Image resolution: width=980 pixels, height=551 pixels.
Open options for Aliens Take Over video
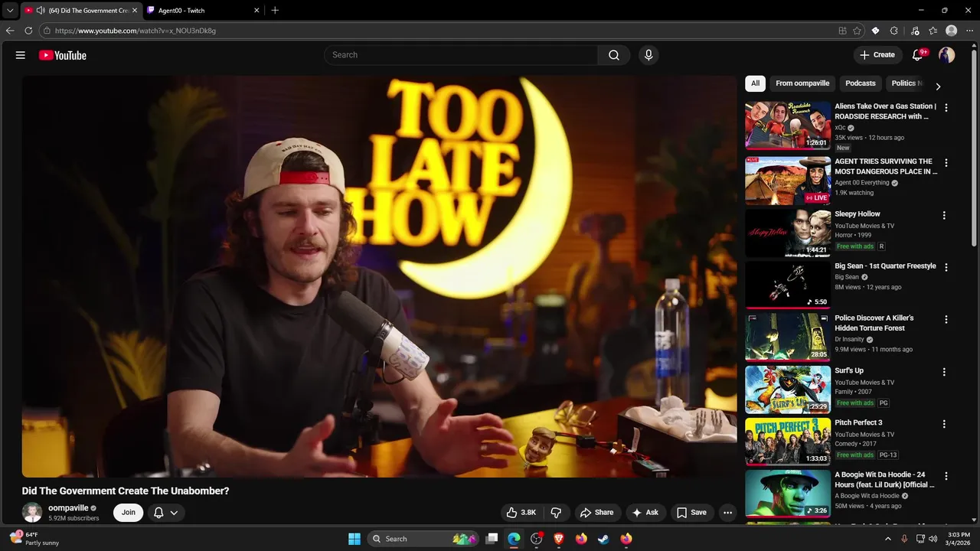[x=946, y=108]
